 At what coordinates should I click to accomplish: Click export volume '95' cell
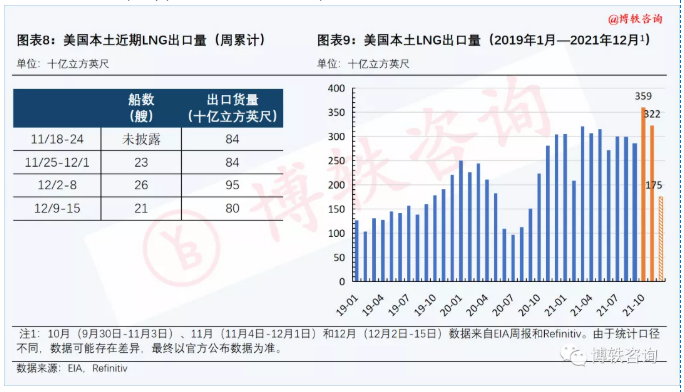coord(232,185)
